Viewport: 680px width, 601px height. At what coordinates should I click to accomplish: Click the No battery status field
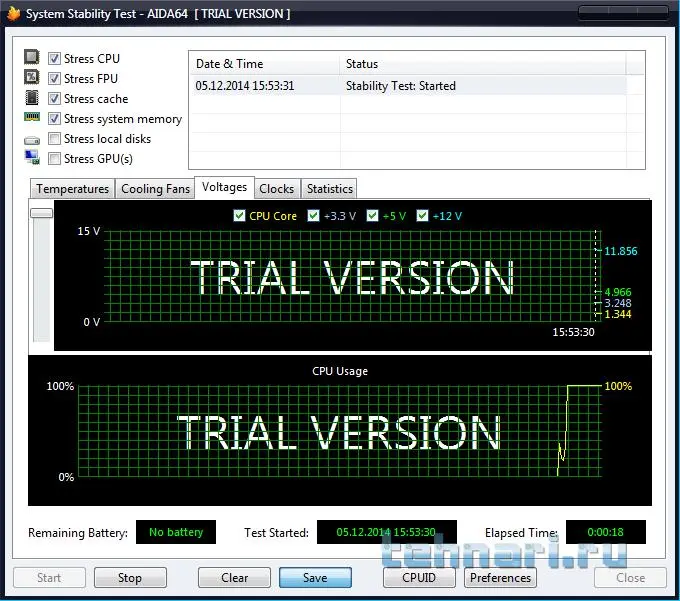(x=176, y=532)
